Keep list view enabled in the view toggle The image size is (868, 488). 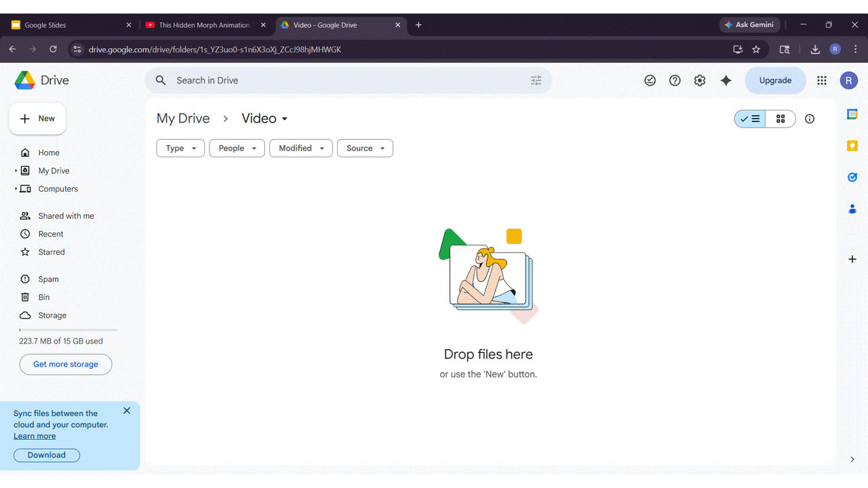749,119
